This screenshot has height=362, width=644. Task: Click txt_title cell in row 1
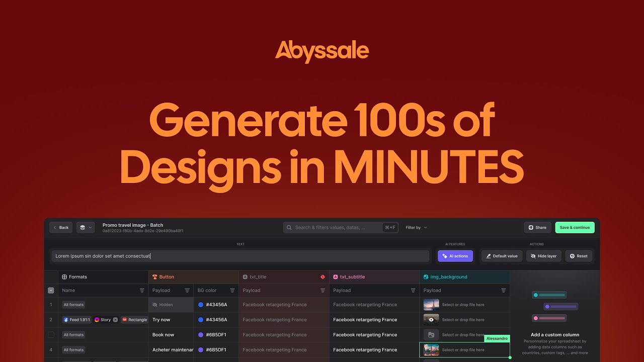(x=284, y=305)
